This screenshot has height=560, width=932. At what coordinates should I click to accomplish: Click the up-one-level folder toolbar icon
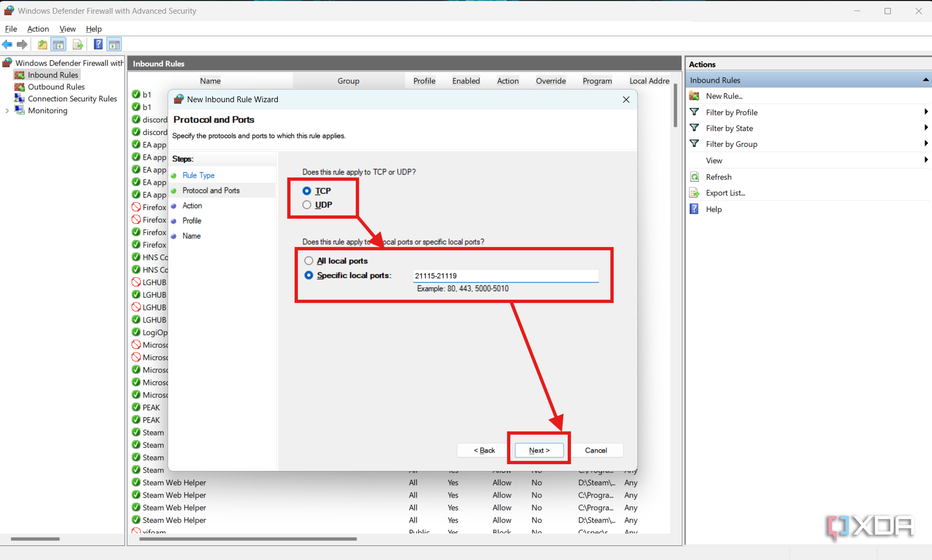pyautogui.click(x=42, y=45)
